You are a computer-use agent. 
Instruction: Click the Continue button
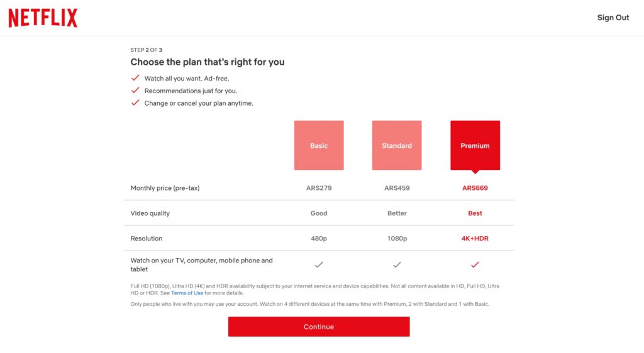[319, 327]
